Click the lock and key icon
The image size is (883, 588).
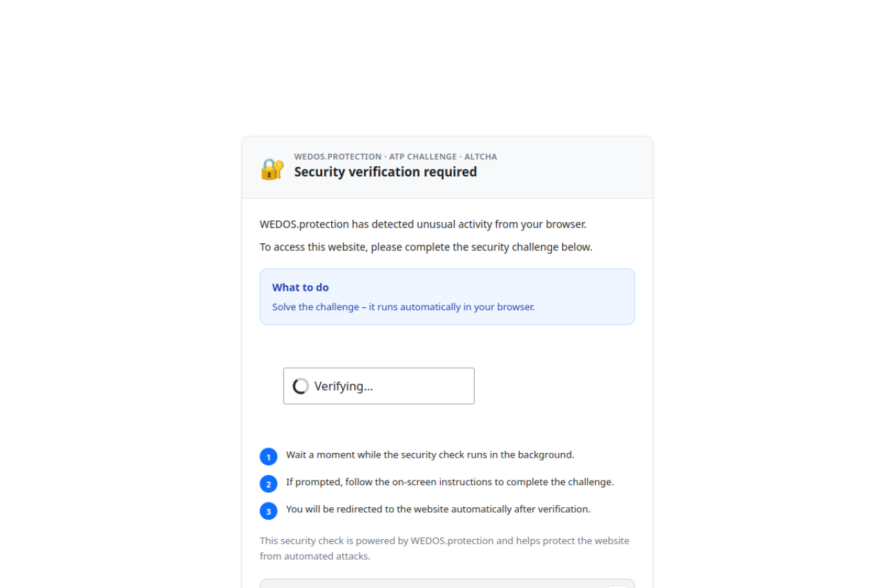(x=272, y=169)
